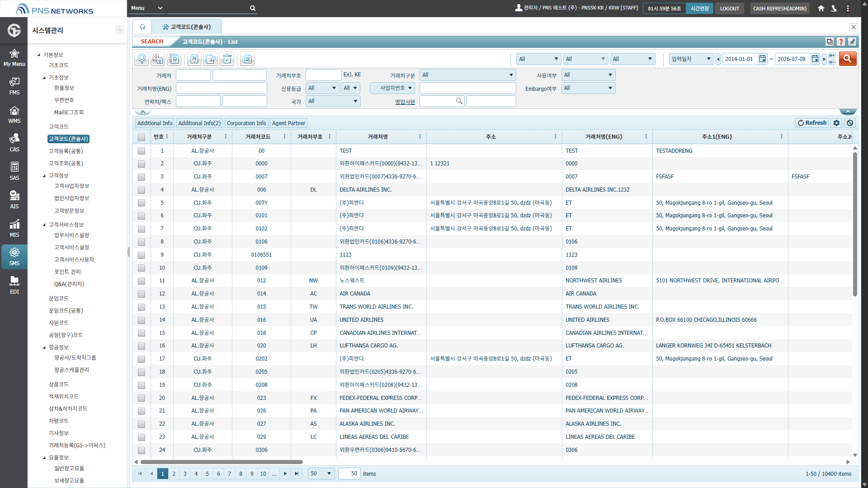Click CASH REFRESH(ADMIN) button
868x488 pixels.
click(x=779, y=9)
